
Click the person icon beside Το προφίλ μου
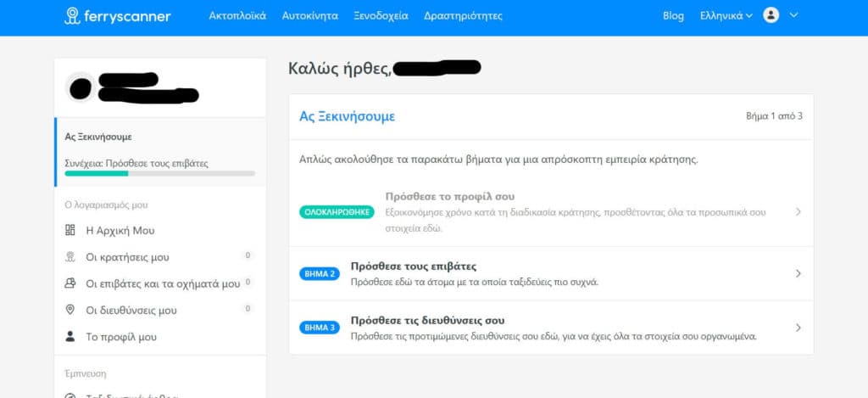click(x=70, y=337)
